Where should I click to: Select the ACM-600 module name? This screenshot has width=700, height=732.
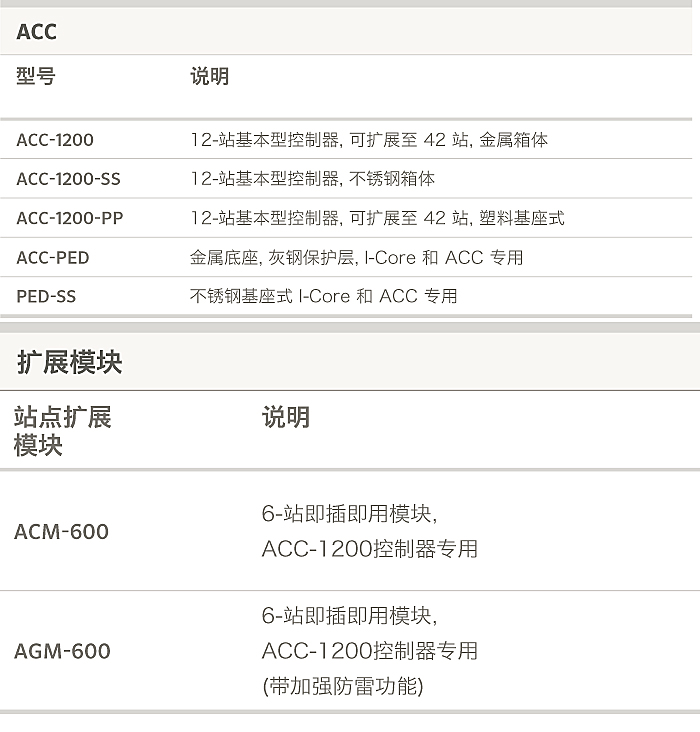(x=61, y=531)
